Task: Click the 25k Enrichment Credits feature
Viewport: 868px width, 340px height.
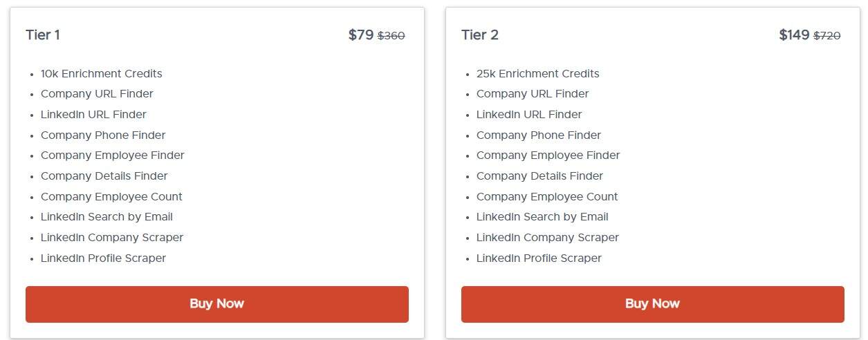Action: (x=537, y=74)
